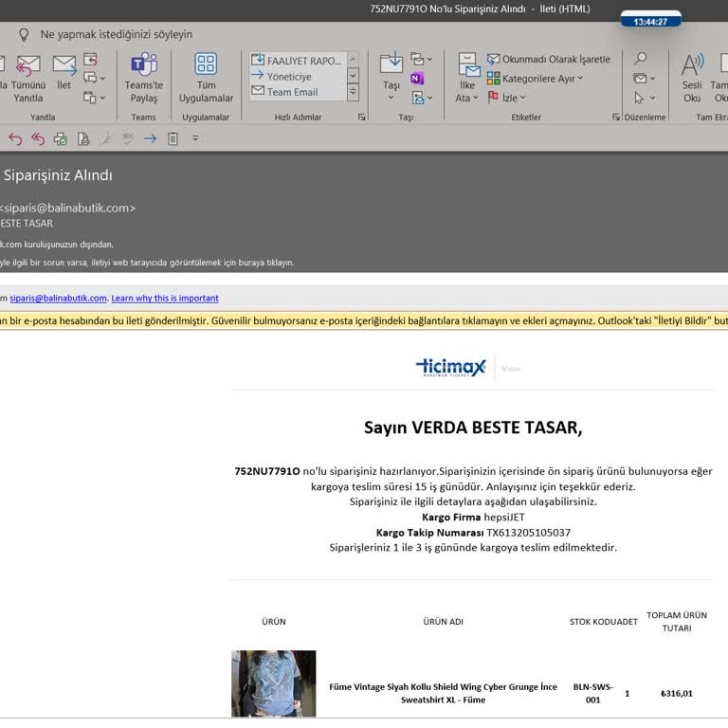Expand the Quick Steps gallery more arrow

click(x=353, y=92)
